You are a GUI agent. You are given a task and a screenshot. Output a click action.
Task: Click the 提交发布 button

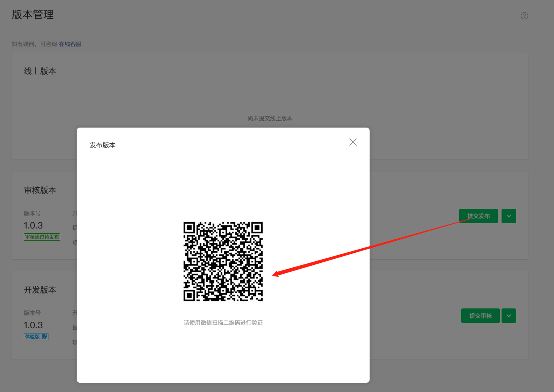tap(479, 216)
